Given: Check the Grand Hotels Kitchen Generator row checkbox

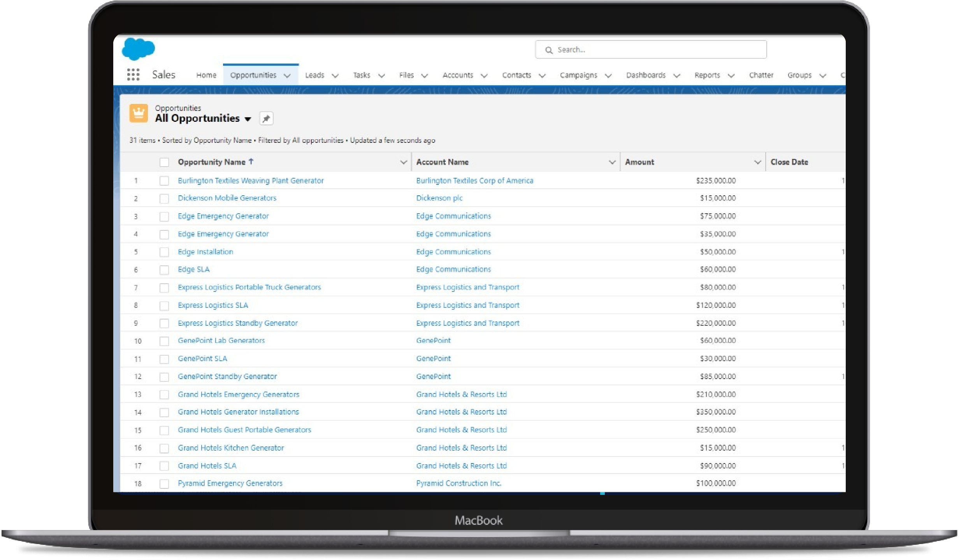Looking at the screenshot, I should (x=164, y=448).
